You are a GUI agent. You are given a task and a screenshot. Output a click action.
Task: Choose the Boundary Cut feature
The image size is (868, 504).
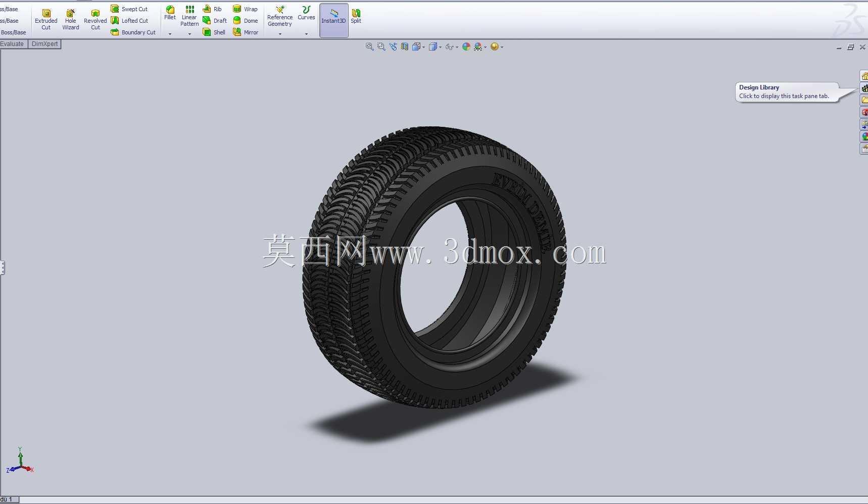coord(133,32)
